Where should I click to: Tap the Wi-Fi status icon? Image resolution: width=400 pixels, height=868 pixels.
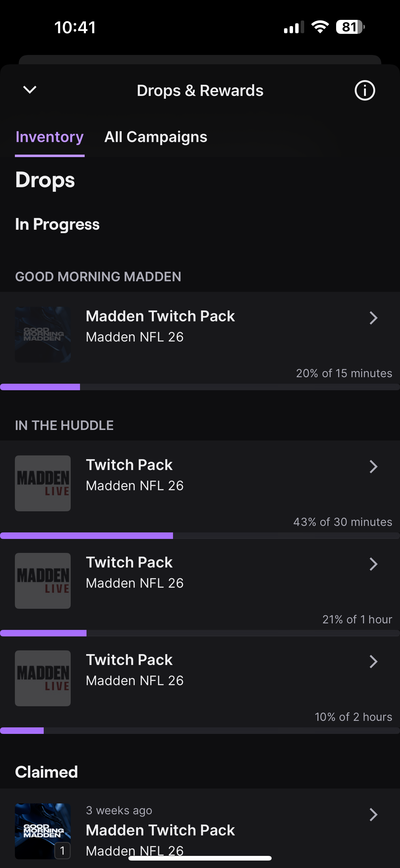320,27
